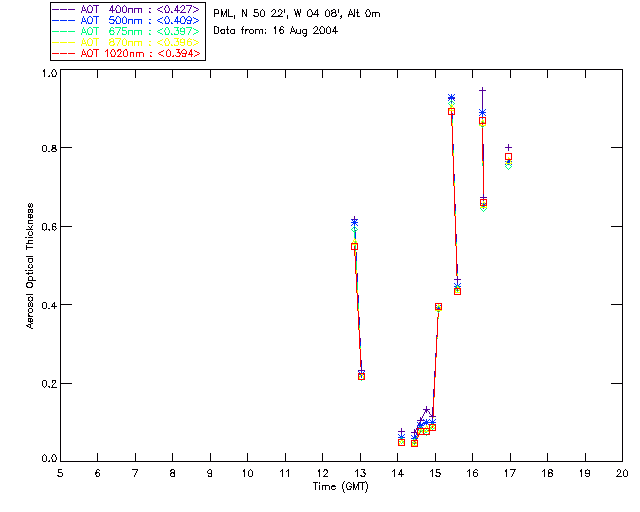The image size is (640, 512).
Task: Click the 0.4 y-axis tick label
Action: (x=49, y=305)
